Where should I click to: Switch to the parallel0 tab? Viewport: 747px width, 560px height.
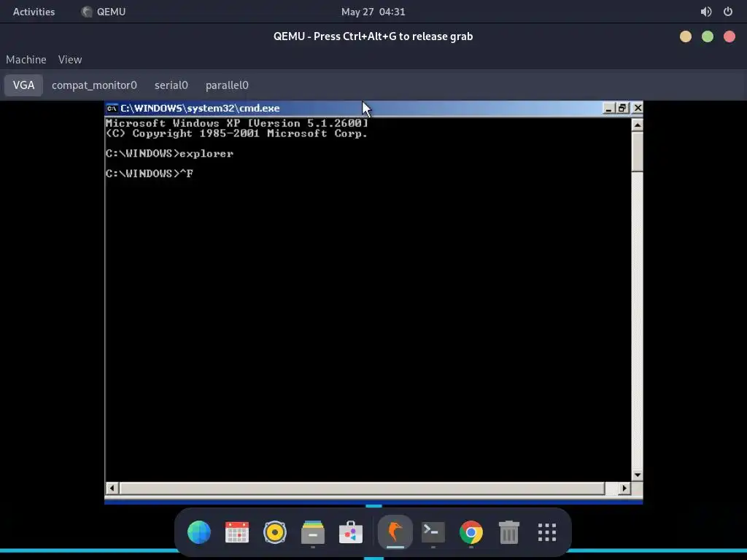[x=227, y=85]
